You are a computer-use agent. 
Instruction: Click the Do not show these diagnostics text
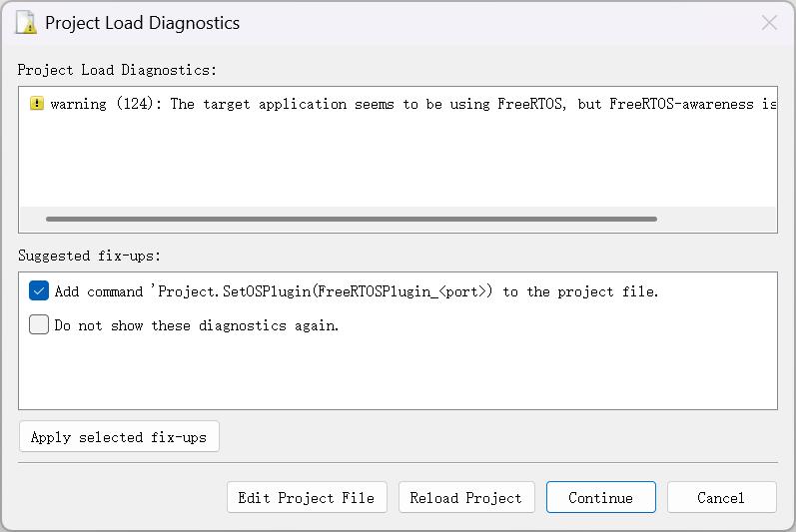pos(197,325)
